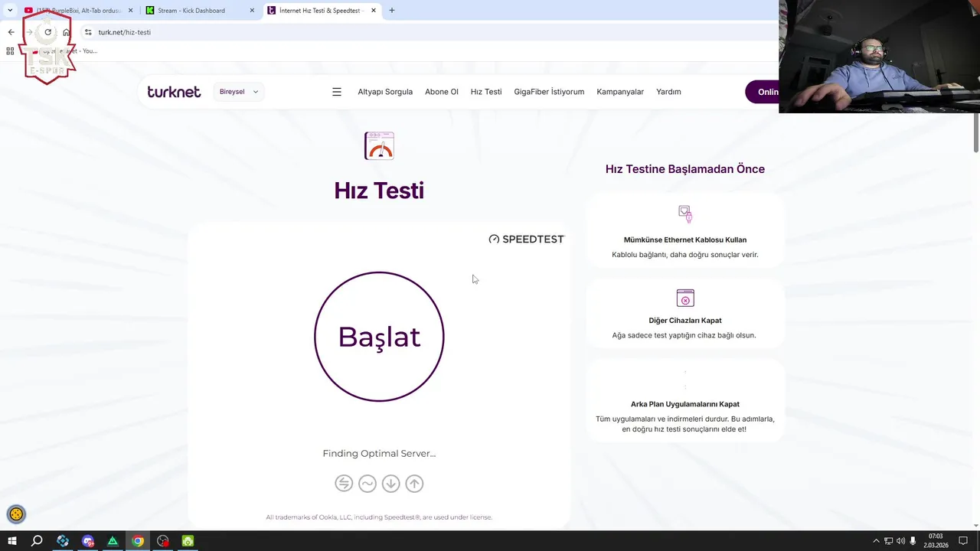
Task: Click the turknet logo
Action: point(174,92)
